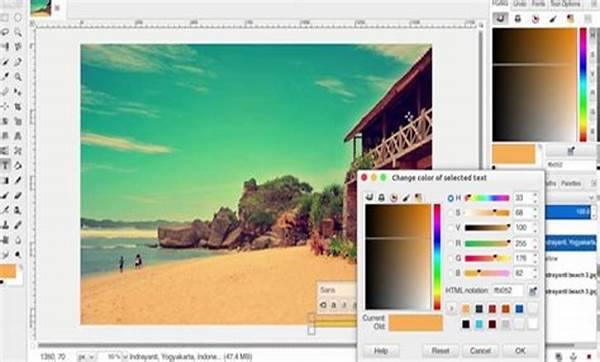This screenshot has height=362, width=600.
Task: Click the Help button in dialog
Action: (381, 351)
